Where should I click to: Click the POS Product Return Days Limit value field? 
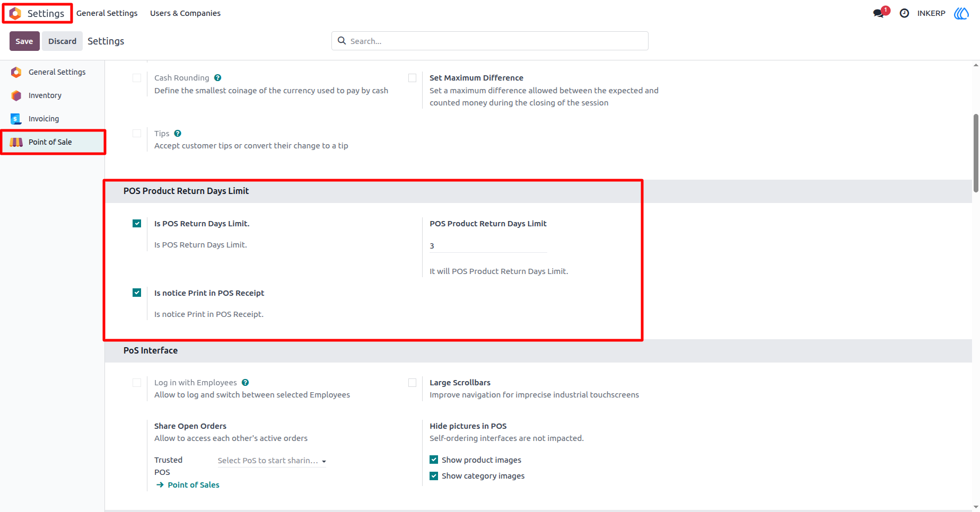(x=488, y=246)
